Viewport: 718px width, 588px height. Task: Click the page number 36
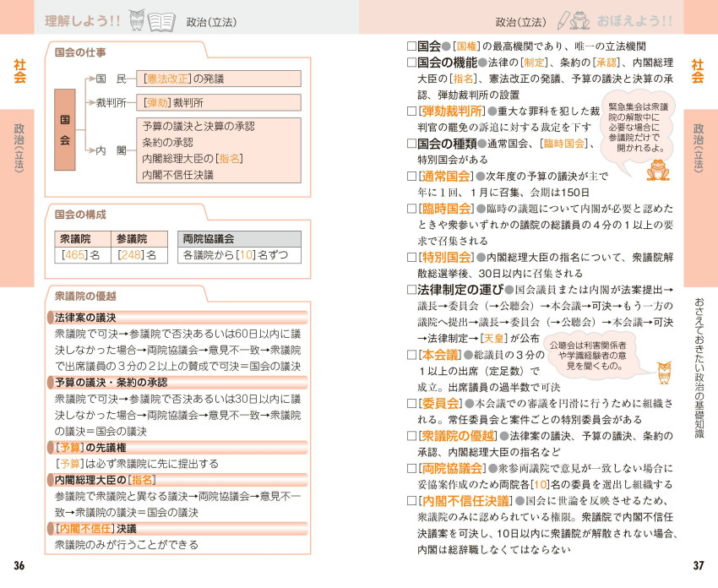click(19, 565)
